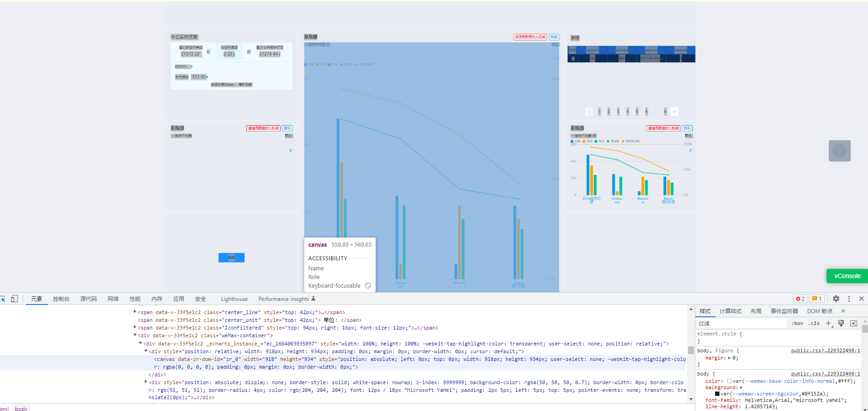This screenshot has height=411, width=868.
Task: Open the vConsole button
Action: [847, 276]
